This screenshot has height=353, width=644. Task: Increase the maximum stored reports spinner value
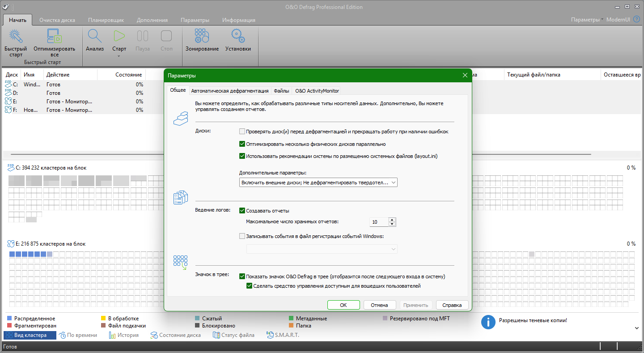(x=392, y=220)
